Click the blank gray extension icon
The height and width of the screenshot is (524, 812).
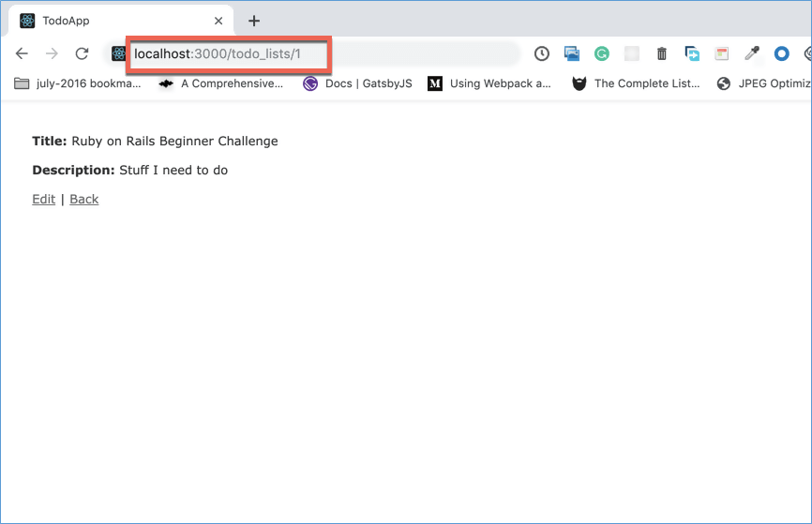(x=631, y=53)
